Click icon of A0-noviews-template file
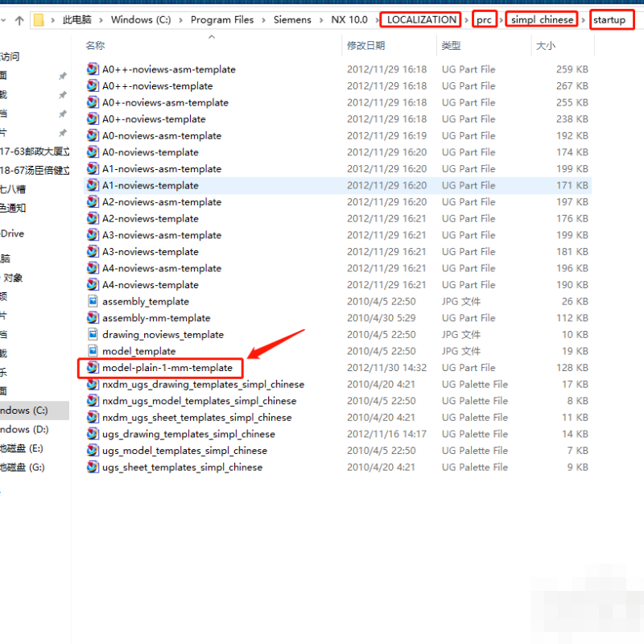This screenshot has width=644, height=644. [x=93, y=152]
